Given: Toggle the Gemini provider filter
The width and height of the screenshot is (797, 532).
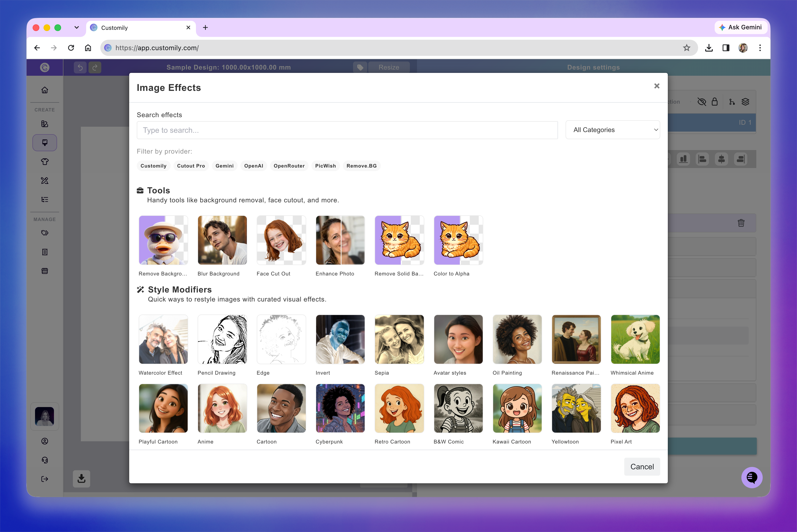Looking at the screenshot, I should click(x=224, y=166).
